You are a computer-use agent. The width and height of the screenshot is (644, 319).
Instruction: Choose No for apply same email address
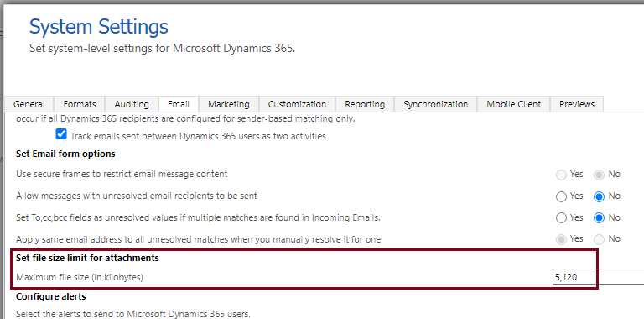(x=599, y=239)
